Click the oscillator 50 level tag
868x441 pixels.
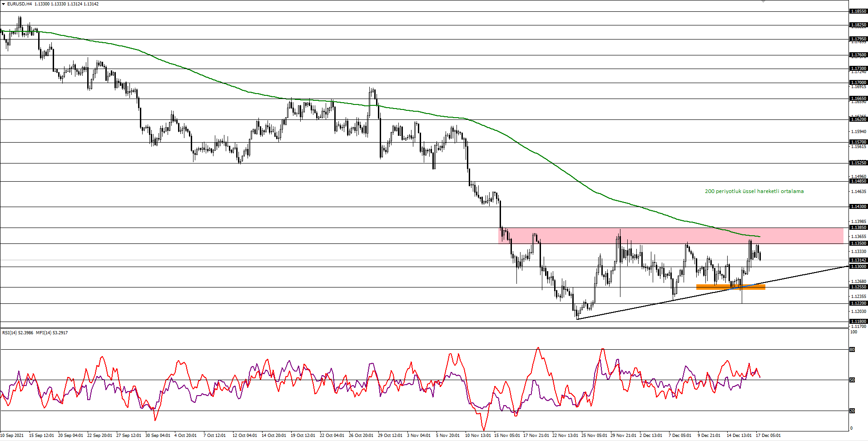(853, 380)
